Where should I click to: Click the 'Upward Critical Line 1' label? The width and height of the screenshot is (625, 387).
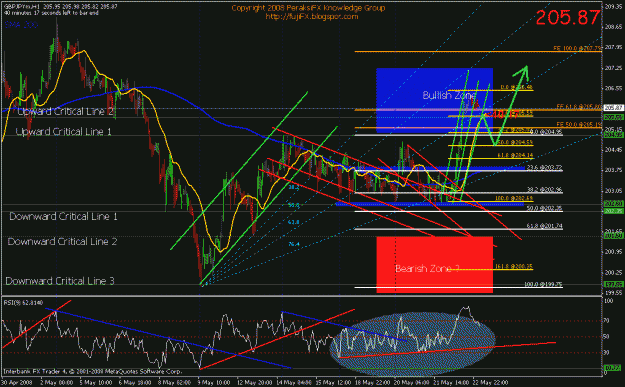(x=63, y=132)
